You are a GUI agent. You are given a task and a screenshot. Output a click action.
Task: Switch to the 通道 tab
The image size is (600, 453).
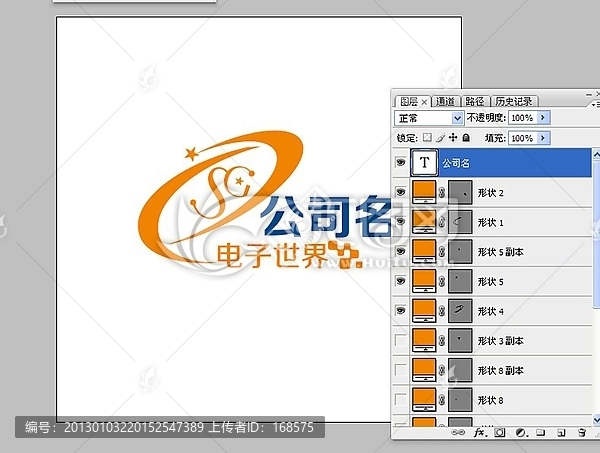coord(445,101)
